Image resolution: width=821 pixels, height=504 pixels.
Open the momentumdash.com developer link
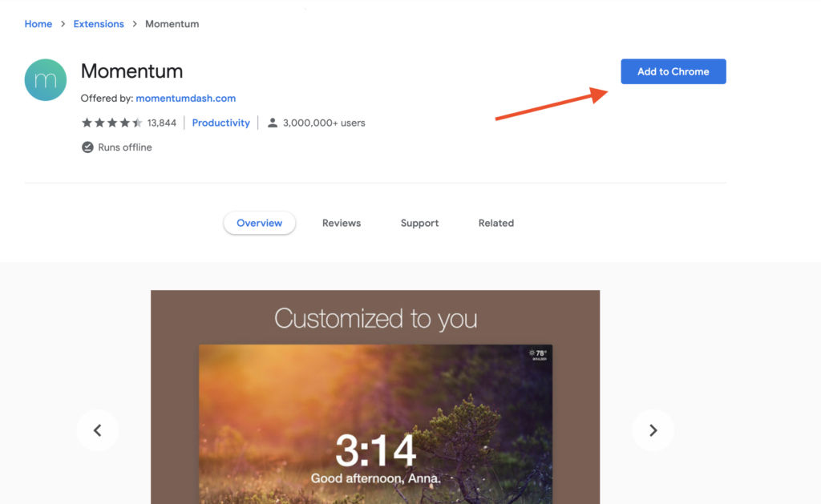point(185,98)
